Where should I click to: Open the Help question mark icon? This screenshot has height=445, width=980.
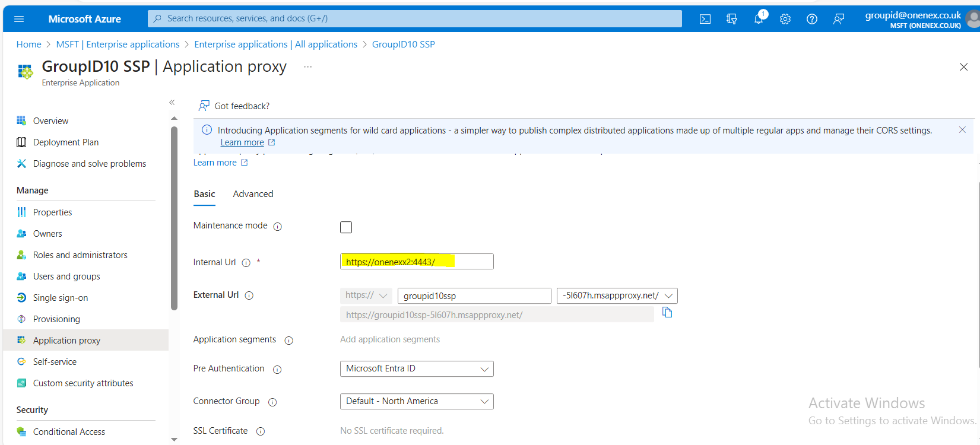click(812, 19)
